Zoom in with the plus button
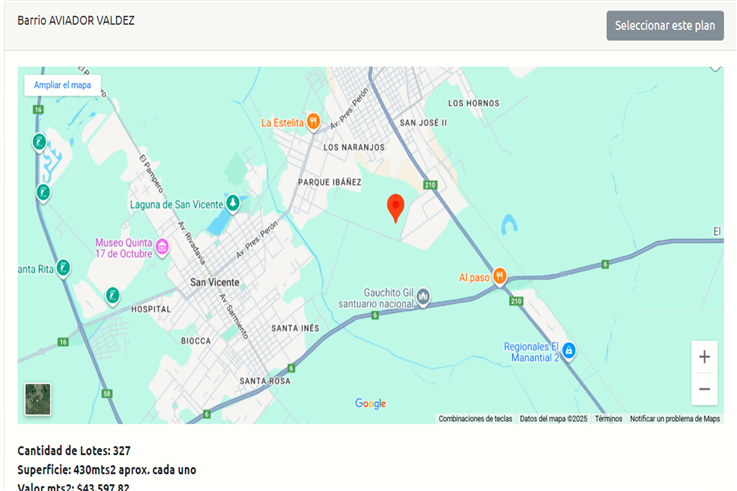Image resolution: width=737 pixels, height=491 pixels. [x=704, y=357]
